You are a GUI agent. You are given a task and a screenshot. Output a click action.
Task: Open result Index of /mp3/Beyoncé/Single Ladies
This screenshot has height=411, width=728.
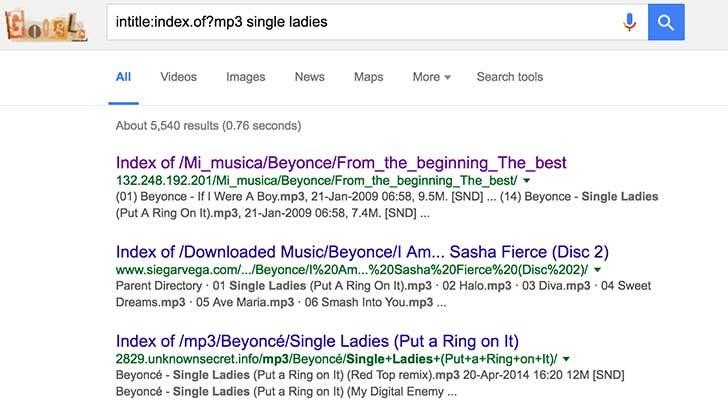[x=317, y=341]
